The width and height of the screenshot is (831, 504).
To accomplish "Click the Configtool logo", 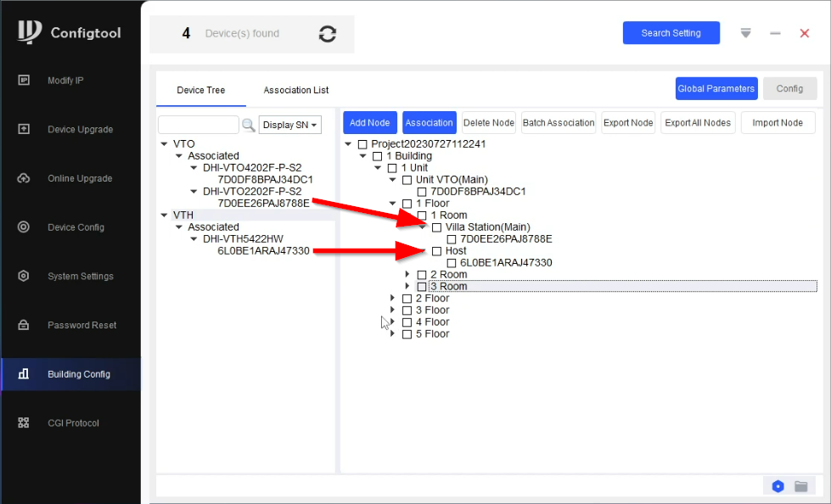I will (30, 31).
